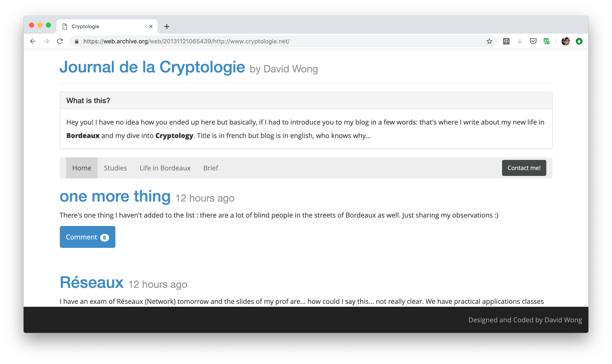
Task: Bookmark this page with the star icon
Action: pyautogui.click(x=489, y=41)
